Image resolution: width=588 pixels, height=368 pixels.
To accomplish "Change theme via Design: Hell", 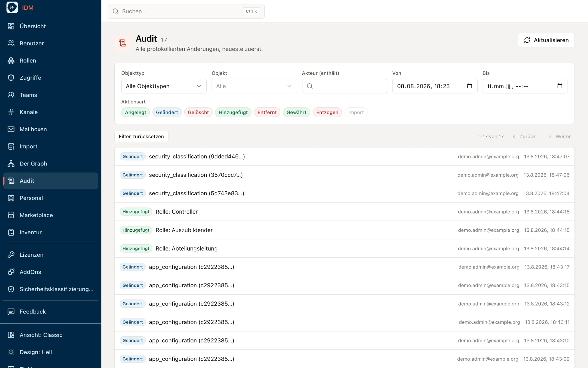I will point(51,352).
